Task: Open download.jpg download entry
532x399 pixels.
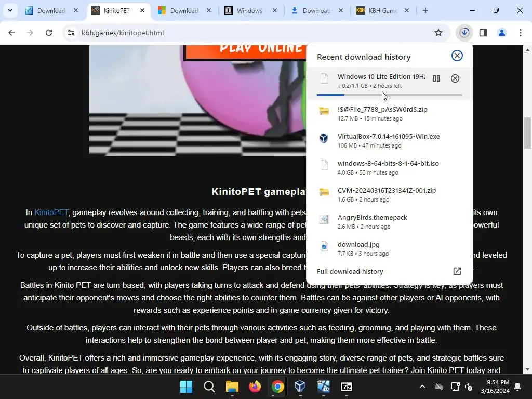Action: tap(389, 249)
